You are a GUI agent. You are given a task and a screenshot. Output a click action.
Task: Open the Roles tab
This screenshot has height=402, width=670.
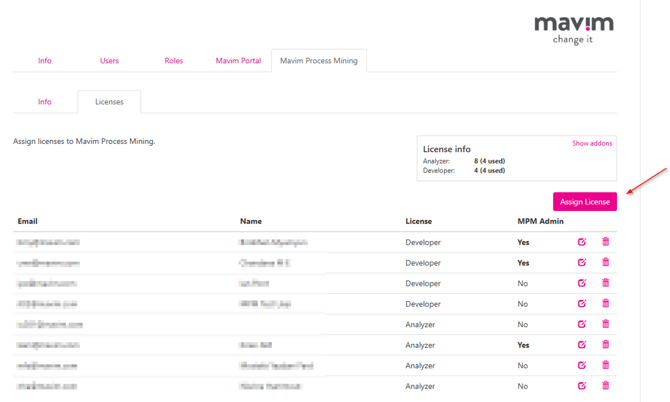(174, 61)
